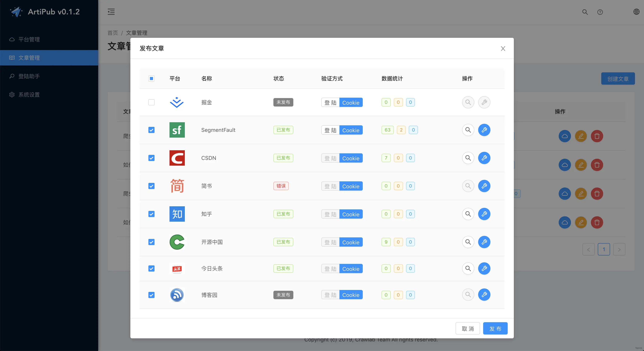The image size is (644, 351).
Task: Open the language globe dropdown
Action: tap(636, 12)
